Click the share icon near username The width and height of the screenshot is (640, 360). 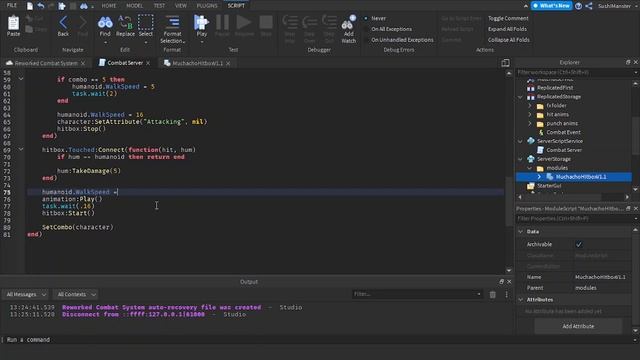589,6
